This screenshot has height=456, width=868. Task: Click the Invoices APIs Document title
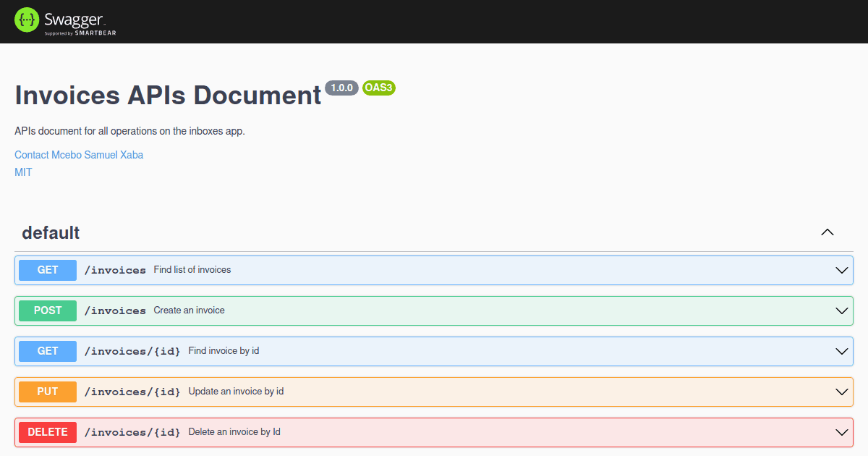168,96
